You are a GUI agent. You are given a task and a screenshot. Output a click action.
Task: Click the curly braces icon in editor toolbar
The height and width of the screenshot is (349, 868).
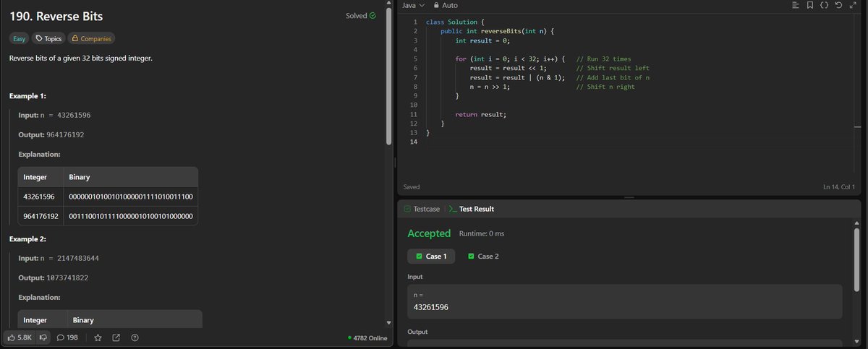[x=825, y=5]
